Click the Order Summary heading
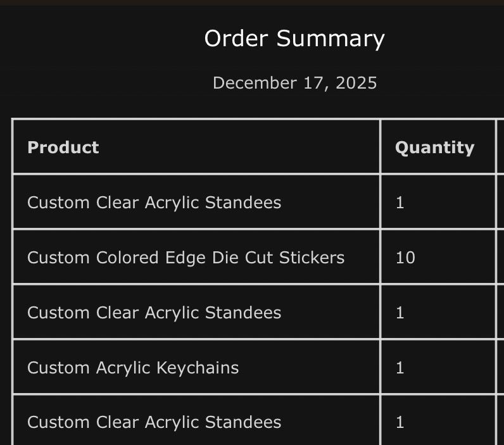Viewport: 504px width, 445px height. click(294, 39)
